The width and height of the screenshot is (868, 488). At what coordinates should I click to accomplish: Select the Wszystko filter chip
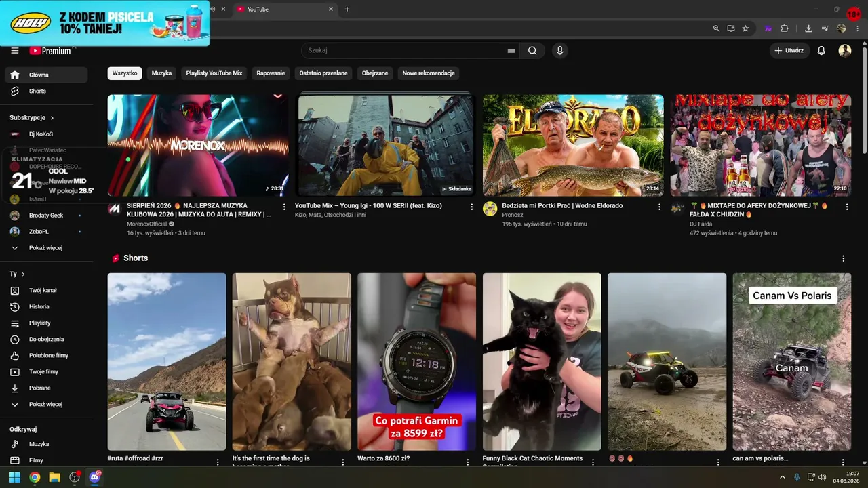[125, 73]
